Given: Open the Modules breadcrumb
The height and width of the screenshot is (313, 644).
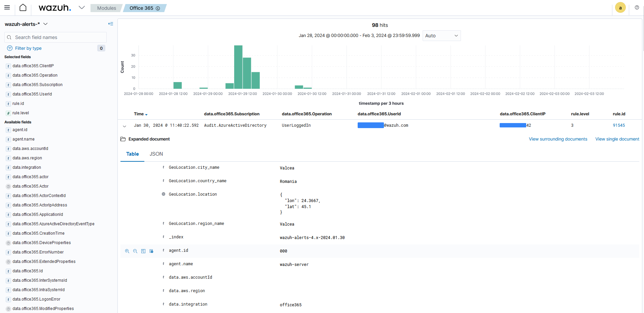Looking at the screenshot, I should [x=106, y=8].
